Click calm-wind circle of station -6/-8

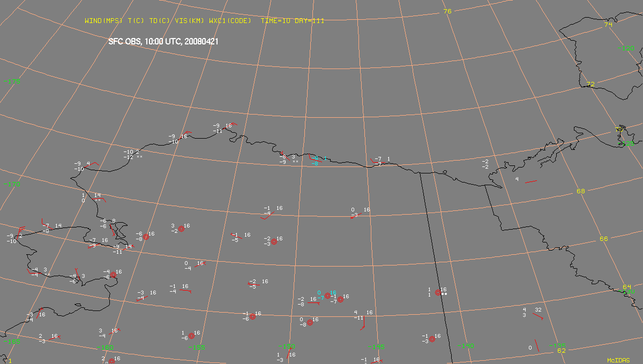click(146, 237)
